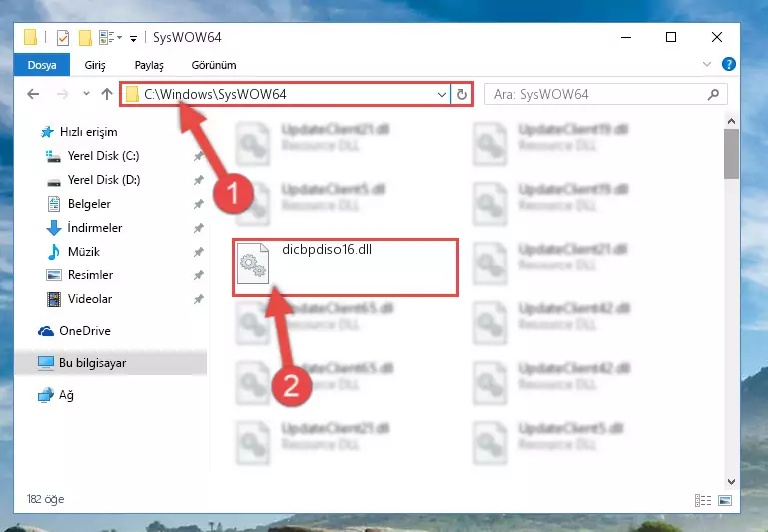Click the pin icon next to Müzik
This screenshot has height=532, width=768.
pos(198,252)
